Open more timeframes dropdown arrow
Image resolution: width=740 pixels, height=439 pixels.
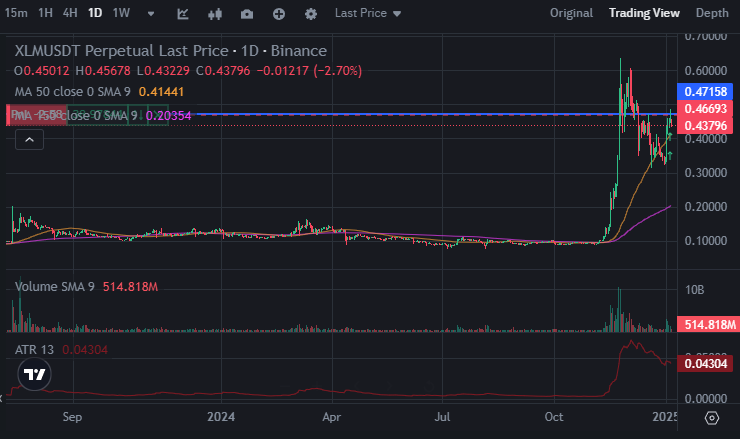click(x=151, y=14)
